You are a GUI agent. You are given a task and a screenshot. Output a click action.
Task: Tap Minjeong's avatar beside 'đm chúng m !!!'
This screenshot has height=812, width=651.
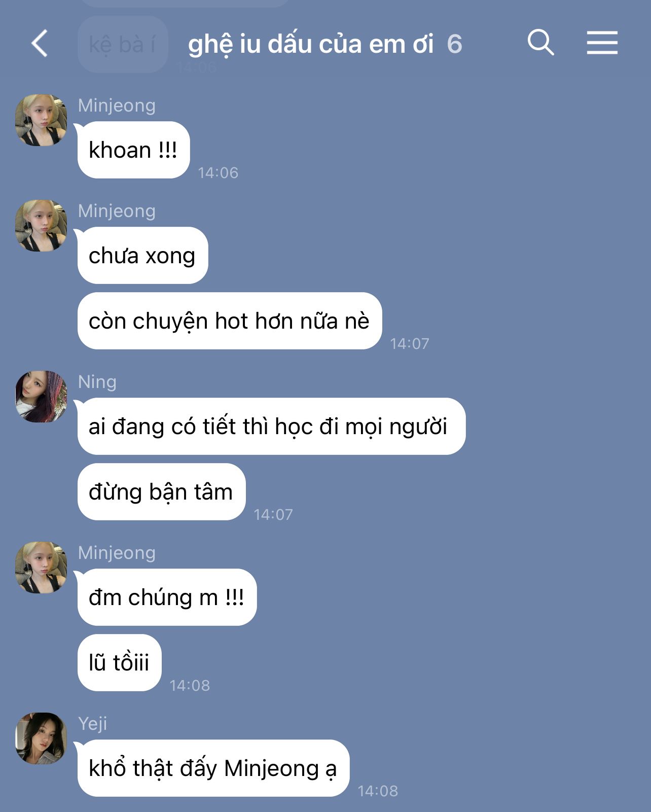click(41, 568)
